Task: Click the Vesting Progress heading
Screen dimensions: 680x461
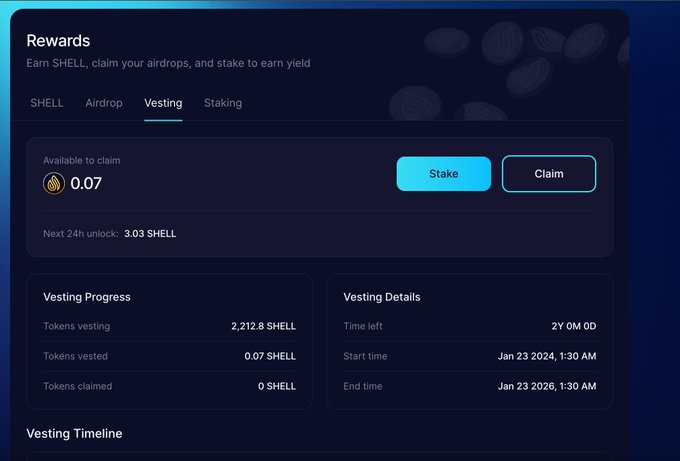Action: coord(87,297)
